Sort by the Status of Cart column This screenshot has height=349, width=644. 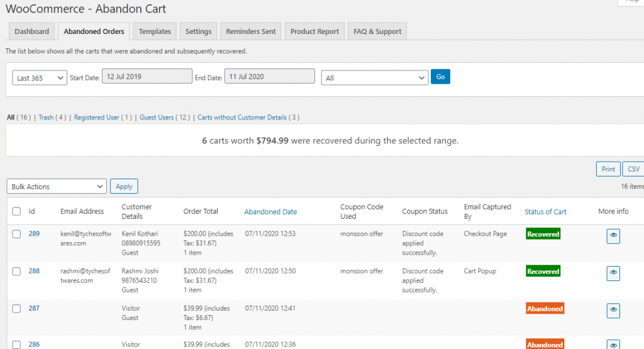545,212
